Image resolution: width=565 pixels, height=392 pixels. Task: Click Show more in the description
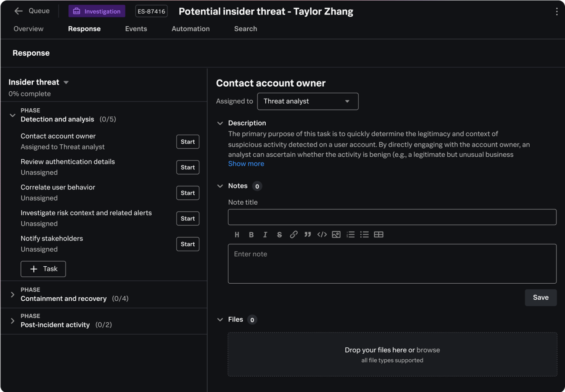click(x=246, y=164)
